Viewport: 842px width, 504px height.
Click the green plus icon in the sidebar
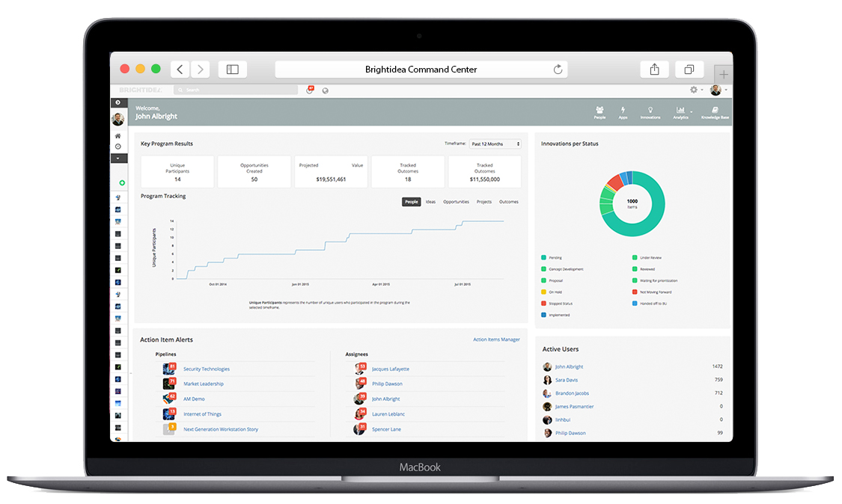coord(122,183)
